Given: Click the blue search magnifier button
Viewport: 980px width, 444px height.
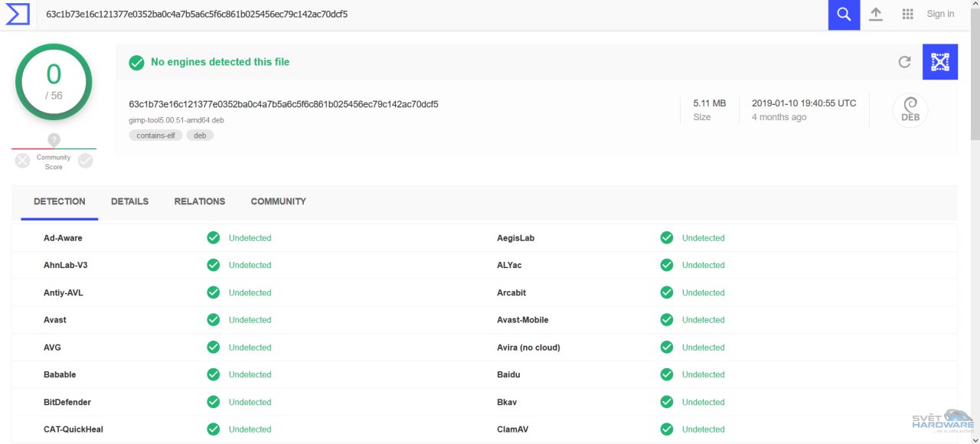Looking at the screenshot, I should (x=844, y=15).
